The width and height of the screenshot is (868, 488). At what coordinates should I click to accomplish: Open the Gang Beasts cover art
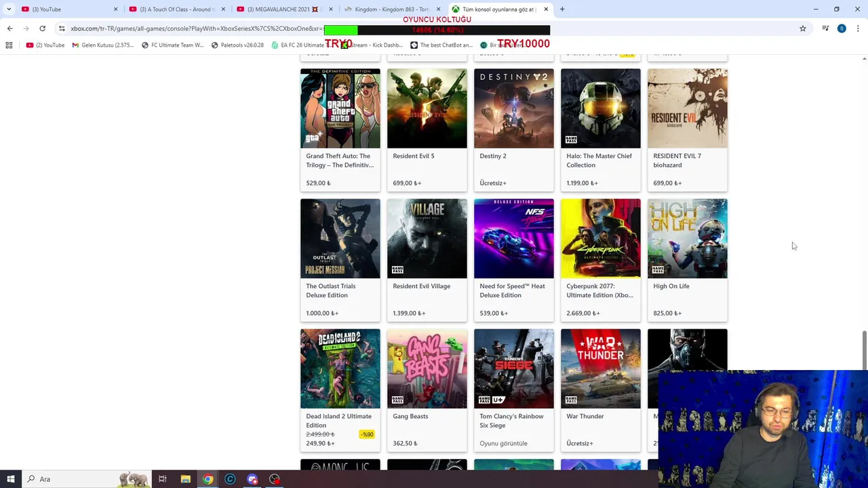427,369
